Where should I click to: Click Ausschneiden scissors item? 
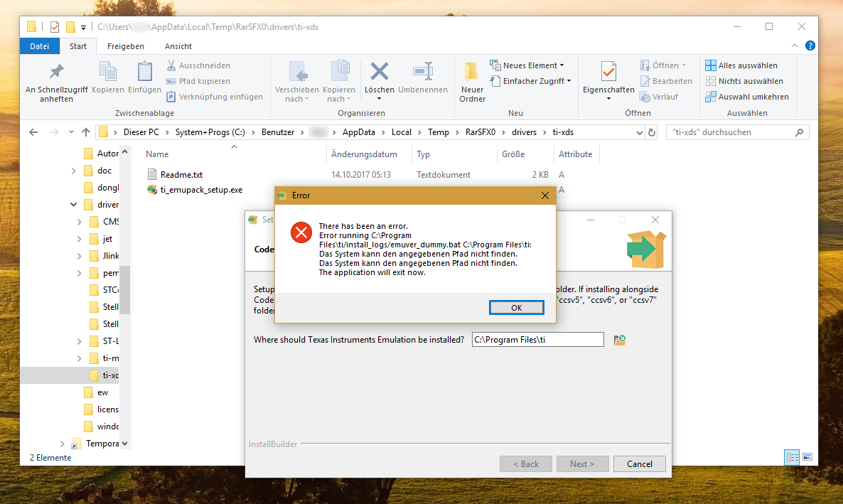click(x=198, y=65)
